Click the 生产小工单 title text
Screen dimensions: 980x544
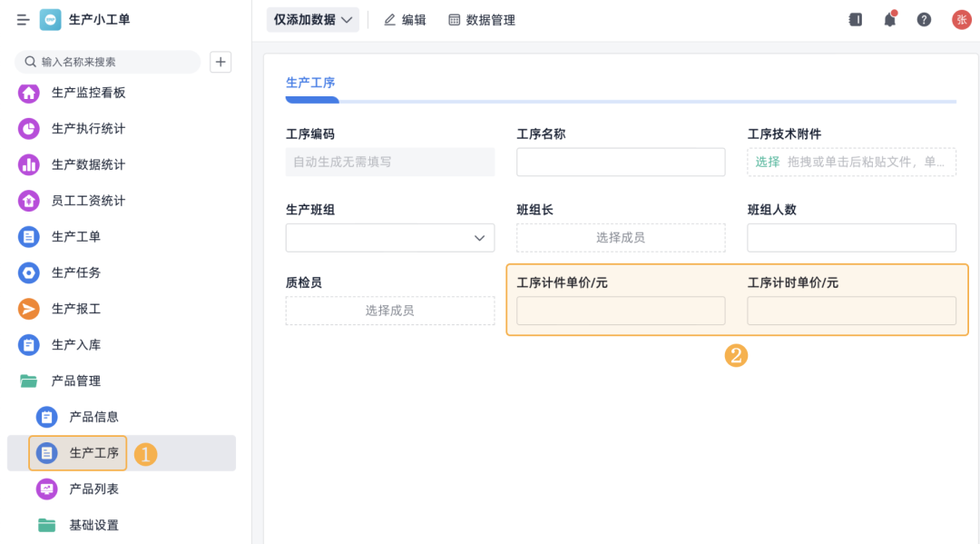click(x=100, y=20)
